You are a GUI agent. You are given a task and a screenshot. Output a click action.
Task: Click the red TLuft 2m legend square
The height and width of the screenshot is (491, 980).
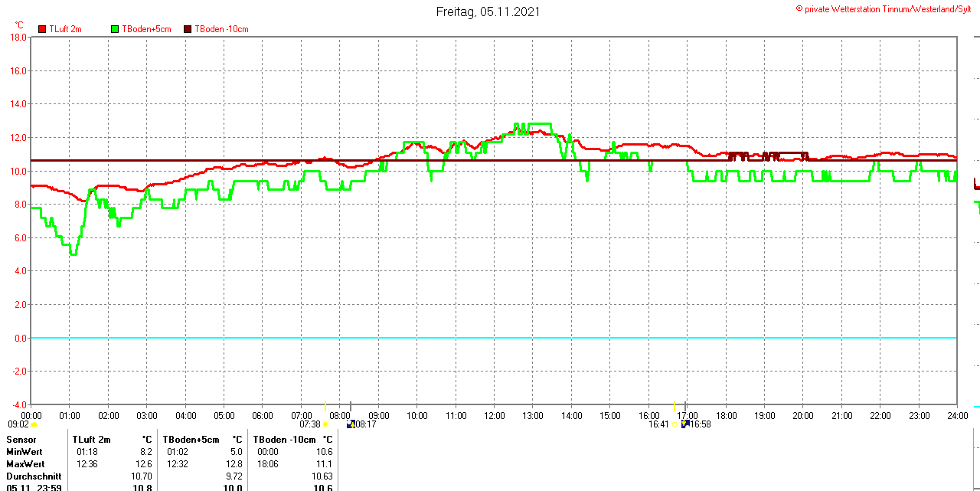click(x=42, y=29)
